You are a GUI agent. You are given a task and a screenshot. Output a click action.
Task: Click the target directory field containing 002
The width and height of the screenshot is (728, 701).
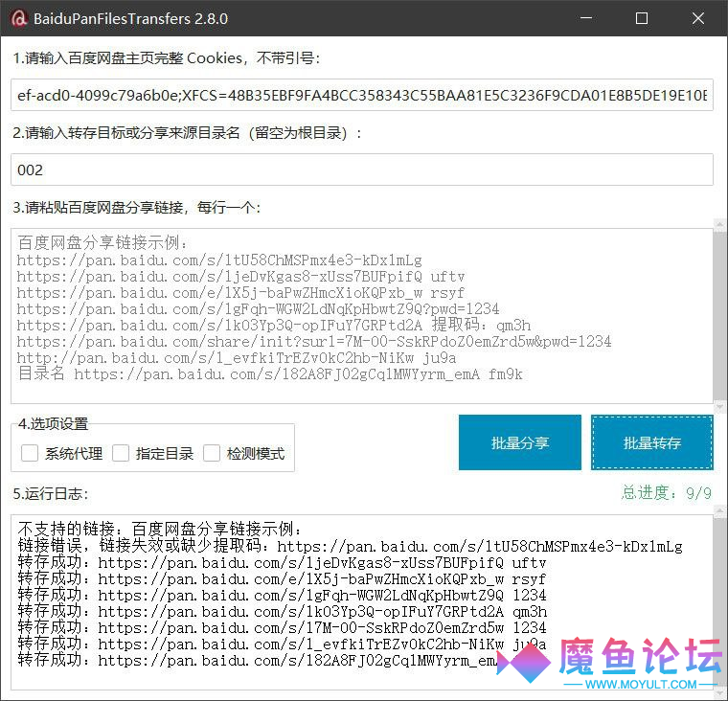coord(362,170)
